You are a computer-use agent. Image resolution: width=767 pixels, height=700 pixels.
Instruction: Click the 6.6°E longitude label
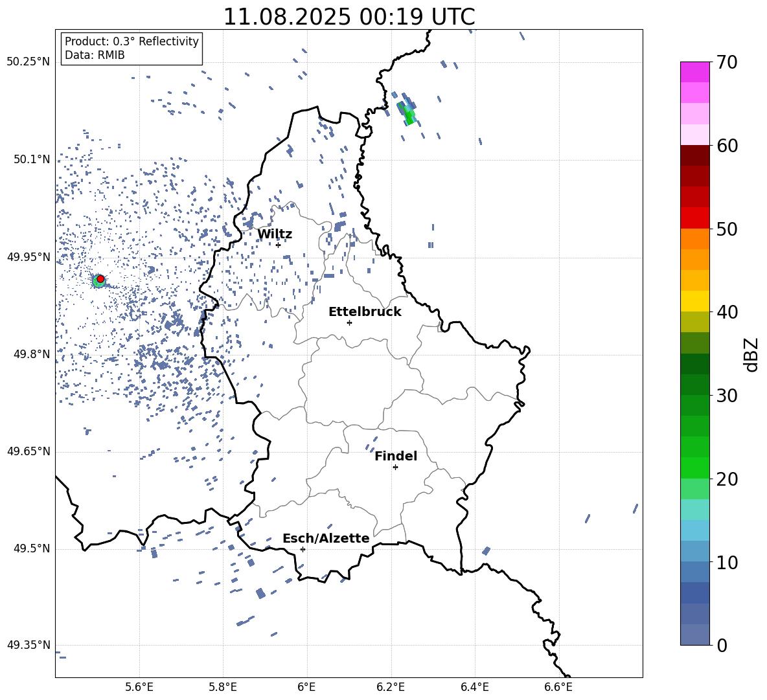click(558, 687)
